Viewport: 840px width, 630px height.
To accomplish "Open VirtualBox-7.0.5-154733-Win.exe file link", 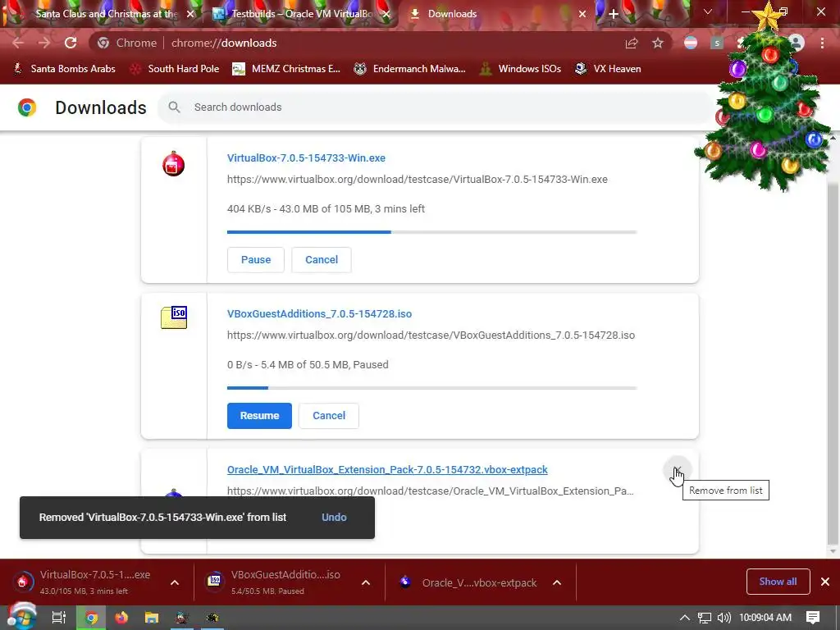I will (306, 158).
